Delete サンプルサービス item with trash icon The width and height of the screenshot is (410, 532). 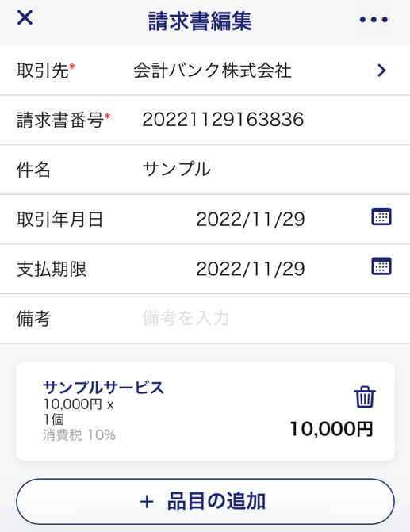[x=365, y=396]
